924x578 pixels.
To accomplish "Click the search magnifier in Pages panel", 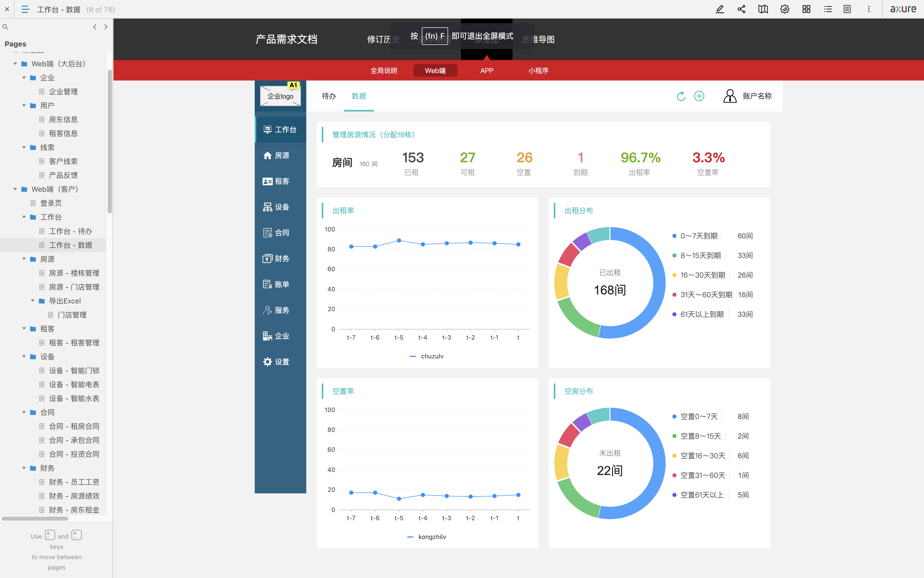I will point(5,27).
